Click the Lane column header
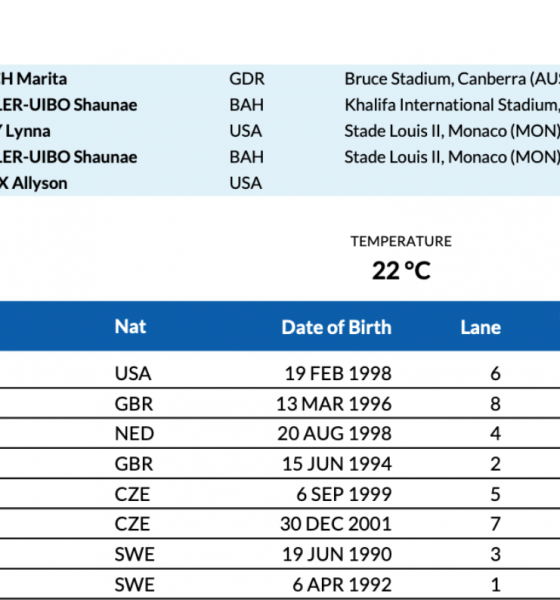The width and height of the screenshot is (560, 600). point(480,327)
